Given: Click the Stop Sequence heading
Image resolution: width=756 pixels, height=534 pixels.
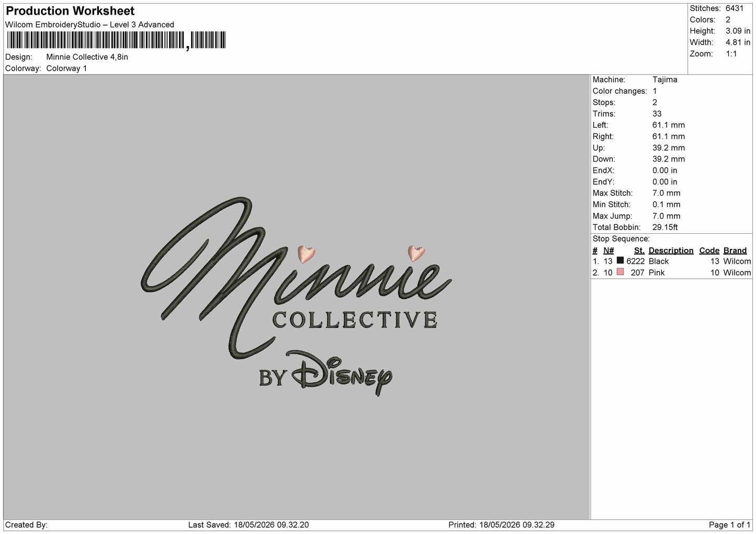Looking at the screenshot, I should click(621, 239).
